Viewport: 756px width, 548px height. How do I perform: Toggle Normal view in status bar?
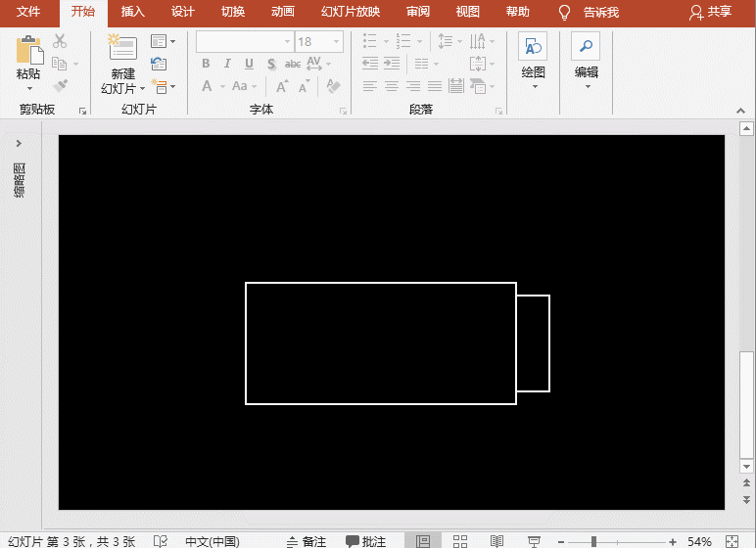tap(423, 541)
